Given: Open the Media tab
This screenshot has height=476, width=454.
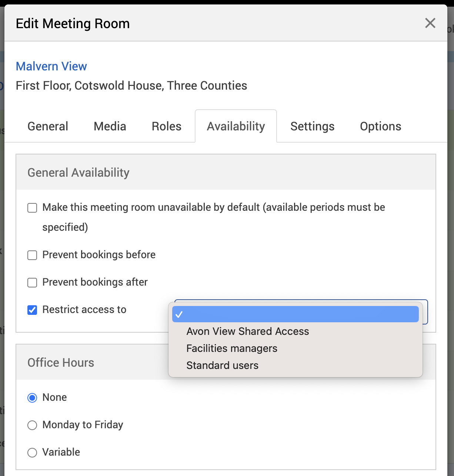Looking at the screenshot, I should (110, 126).
